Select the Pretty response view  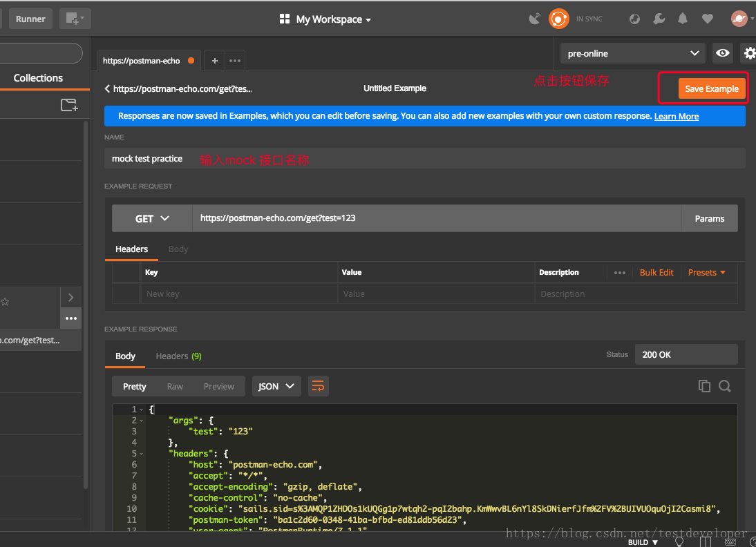pyautogui.click(x=135, y=386)
